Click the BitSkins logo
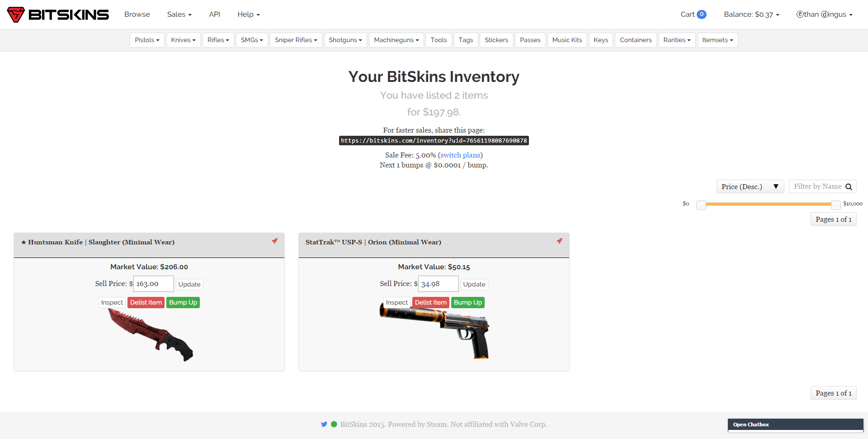This screenshot has width=868, height=439. click(x=58, y=14)
